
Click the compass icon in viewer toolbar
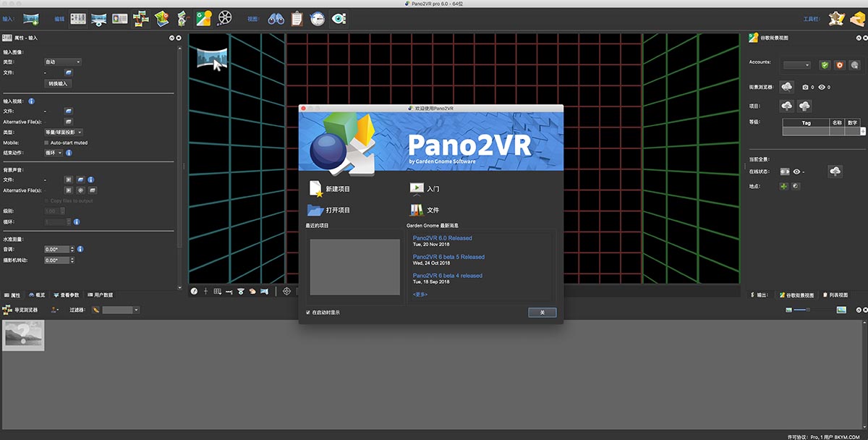pyautogui.click(x=194, y=291)
